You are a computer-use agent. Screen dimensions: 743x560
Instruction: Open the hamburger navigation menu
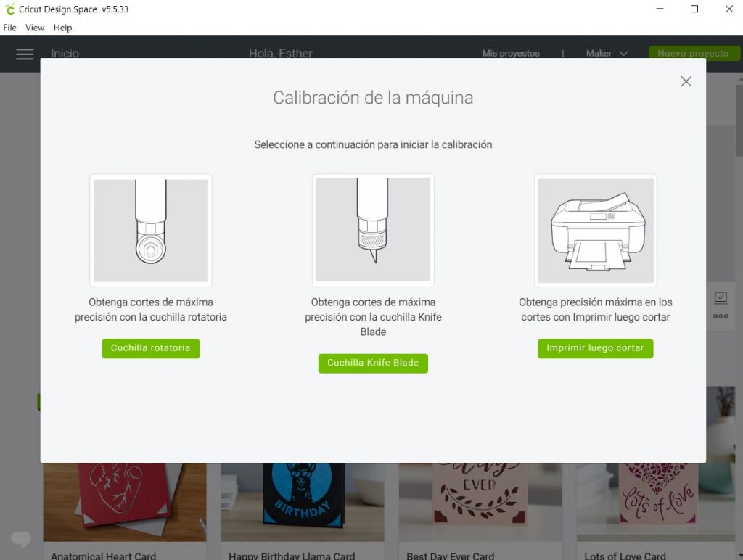point(25,54)
